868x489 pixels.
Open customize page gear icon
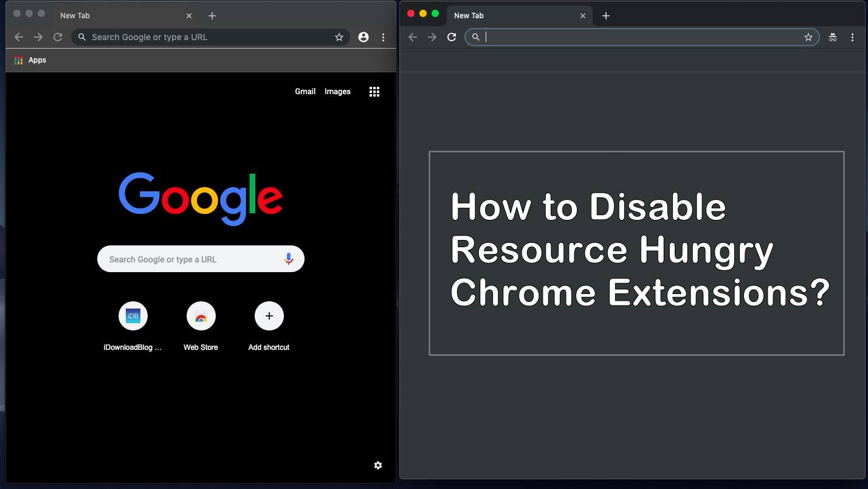[x=378, y=465]
